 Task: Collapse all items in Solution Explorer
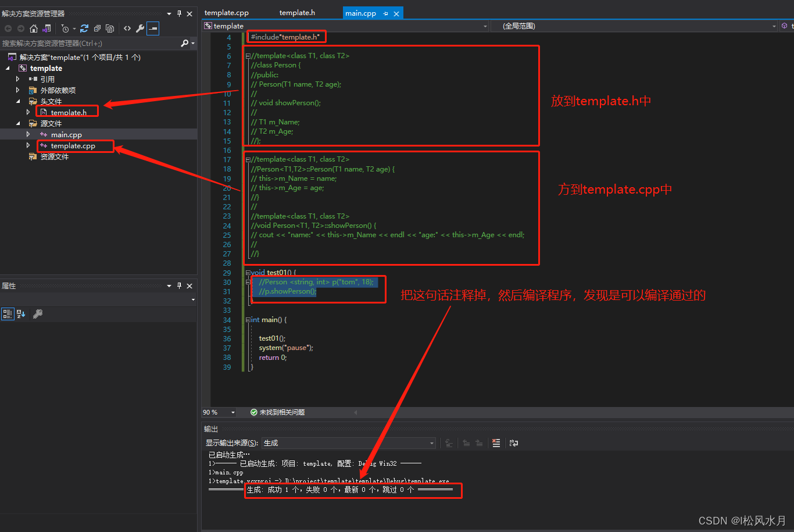pyautogui.click(x=97, y=28)
